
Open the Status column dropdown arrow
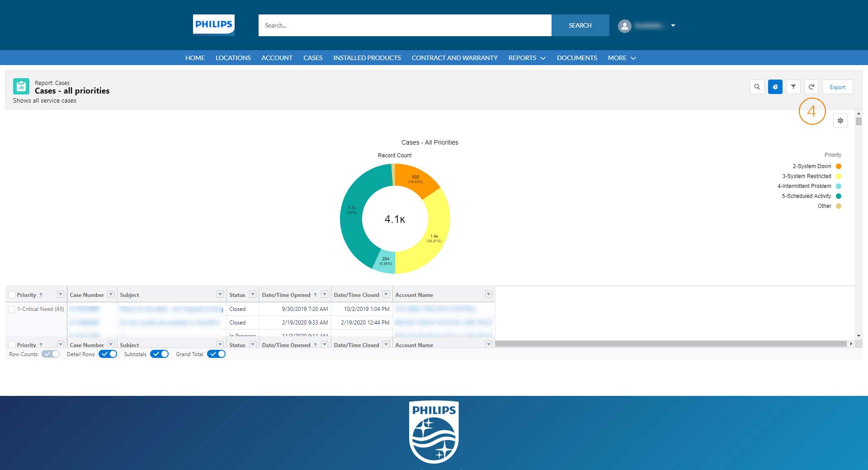[253, 294]
